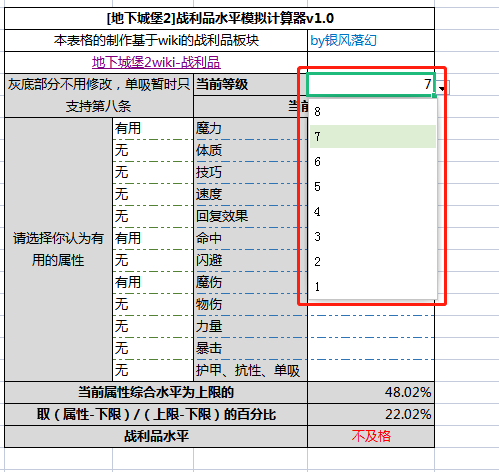The width and height of the screenshot is (499, 472).
Task: Select the 有用 cell beside 魔伤
Action: [153, 282]
